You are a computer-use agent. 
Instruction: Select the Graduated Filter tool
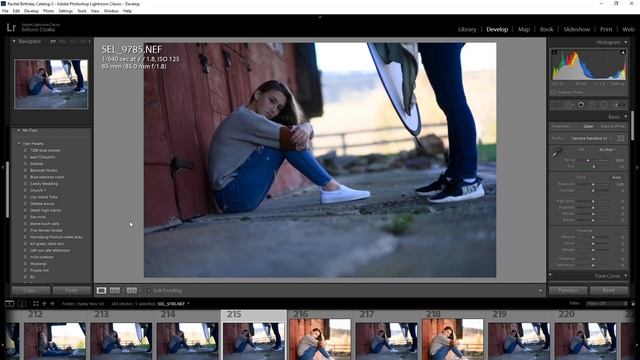pyautogui.click(x=592, y=105)
